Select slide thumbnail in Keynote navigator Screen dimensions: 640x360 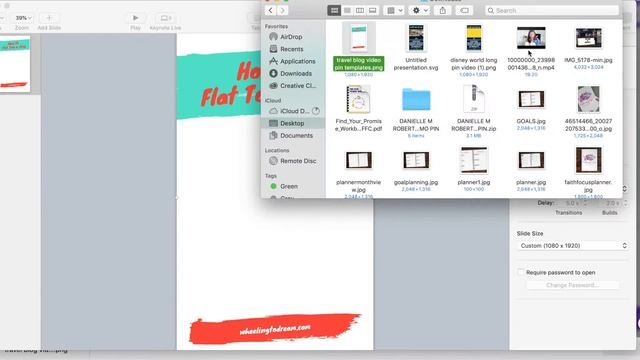pyautogui.click(x=15, y=64)
